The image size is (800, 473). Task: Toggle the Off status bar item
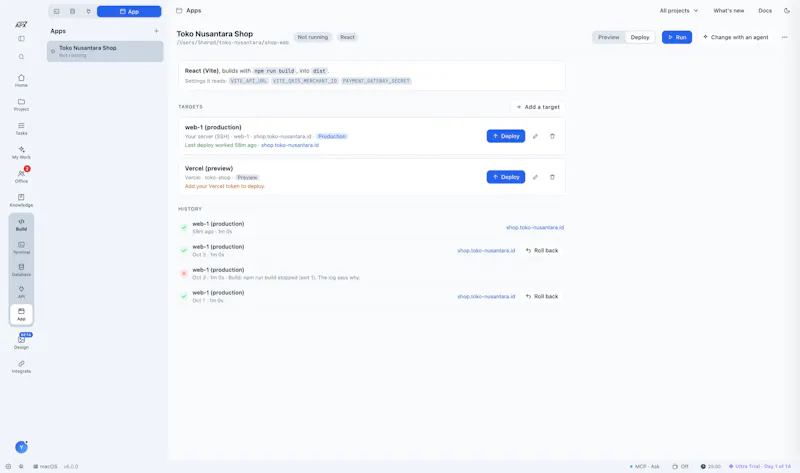click(680, 466)
